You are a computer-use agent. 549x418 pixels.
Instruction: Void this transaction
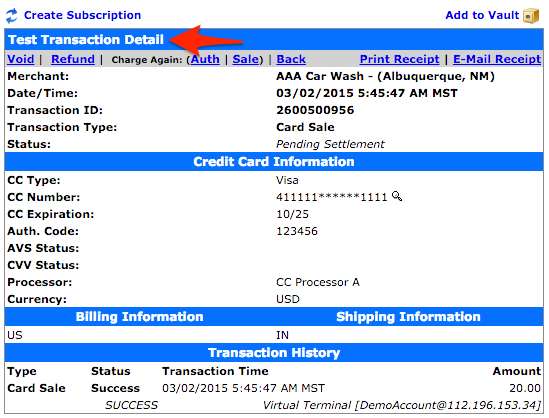point(21,59)
